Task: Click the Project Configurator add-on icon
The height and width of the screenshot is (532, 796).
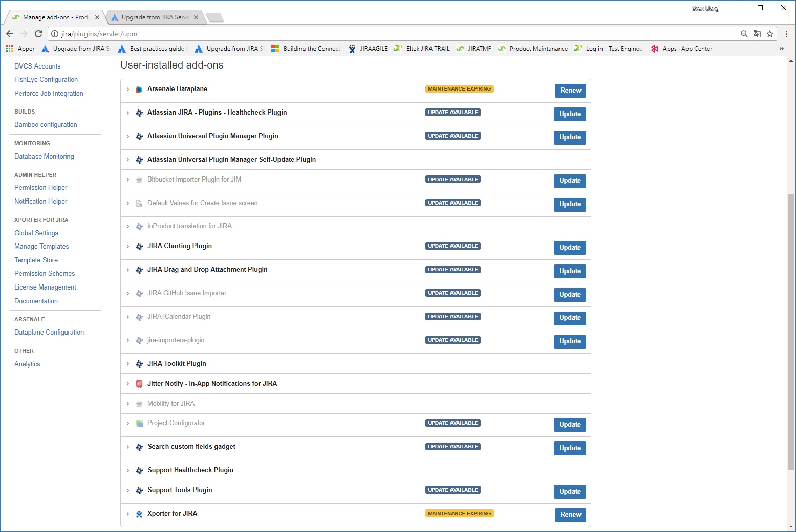Action: 139,423
